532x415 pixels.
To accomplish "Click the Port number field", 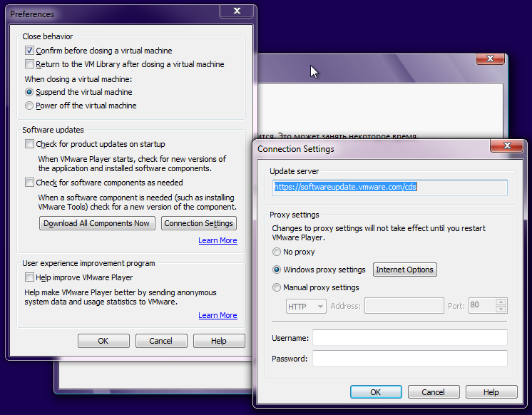I will click(482, 305).
